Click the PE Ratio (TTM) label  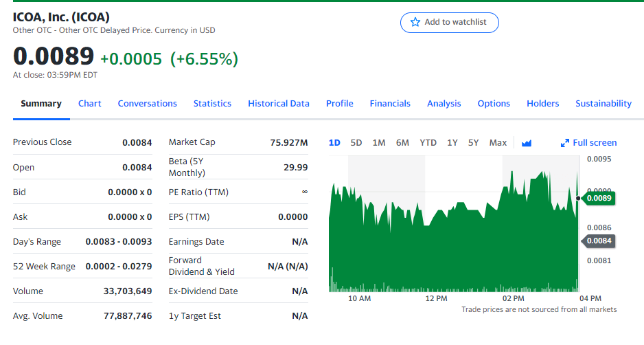coord(198,192)
